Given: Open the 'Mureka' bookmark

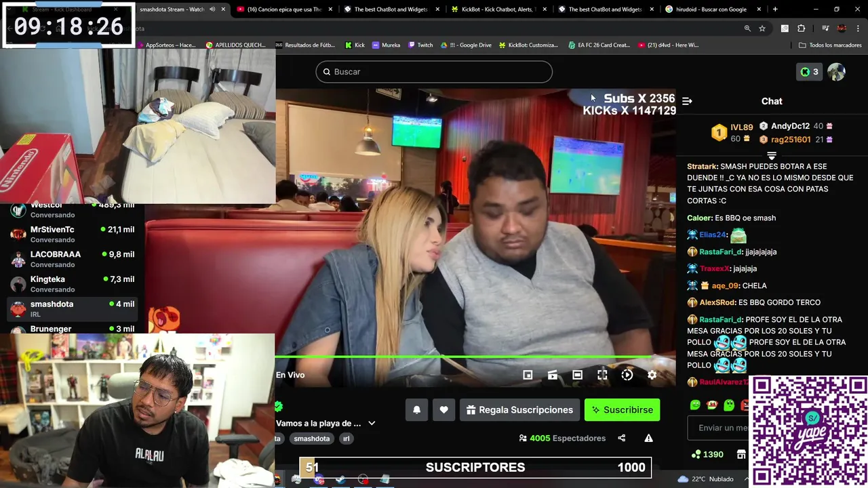Looking at the screenshot, I should (x=386, y=45).
